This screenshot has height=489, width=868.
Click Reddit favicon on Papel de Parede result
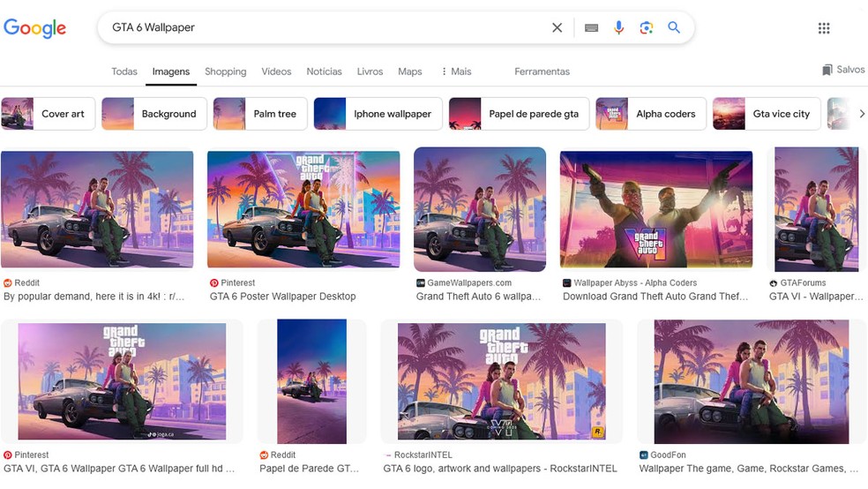coord(264,455)
